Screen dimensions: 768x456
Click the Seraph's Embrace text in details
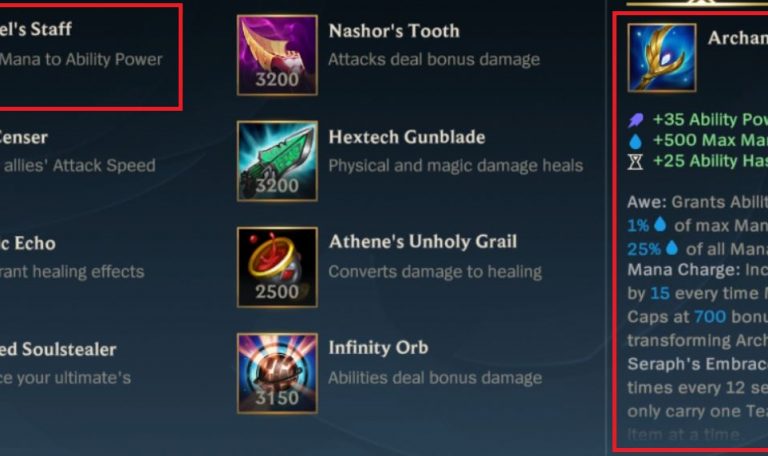[697, 364]
